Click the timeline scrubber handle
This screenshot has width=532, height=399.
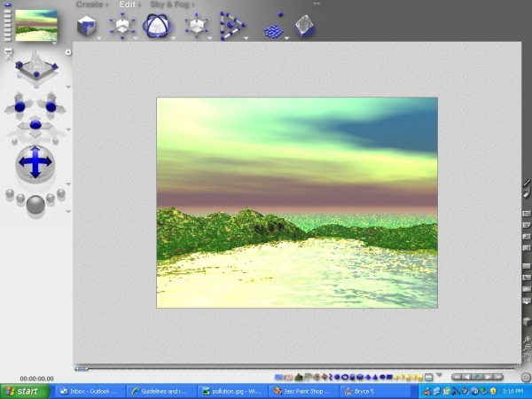pyautogui.click(x=81, y=369)
